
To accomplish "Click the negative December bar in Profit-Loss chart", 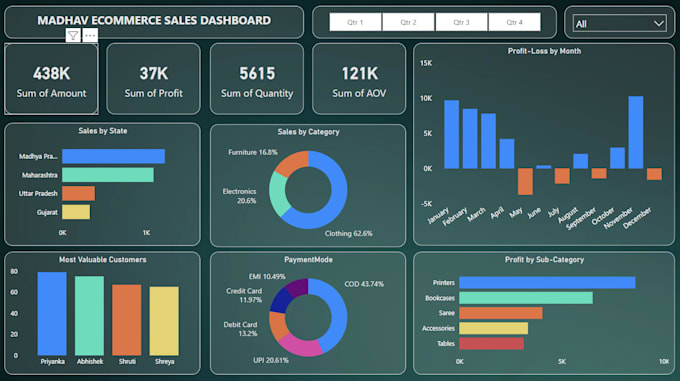I will [654, 174].
